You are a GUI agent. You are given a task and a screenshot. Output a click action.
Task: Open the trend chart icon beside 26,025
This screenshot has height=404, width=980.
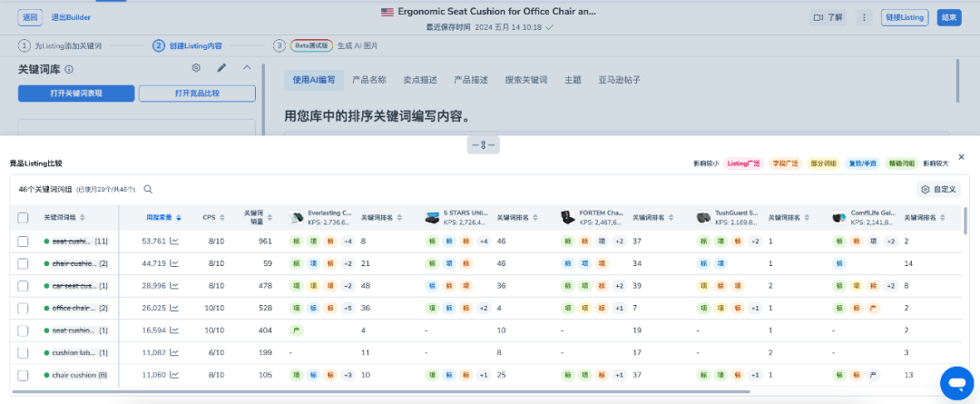(x=174, y=308)
